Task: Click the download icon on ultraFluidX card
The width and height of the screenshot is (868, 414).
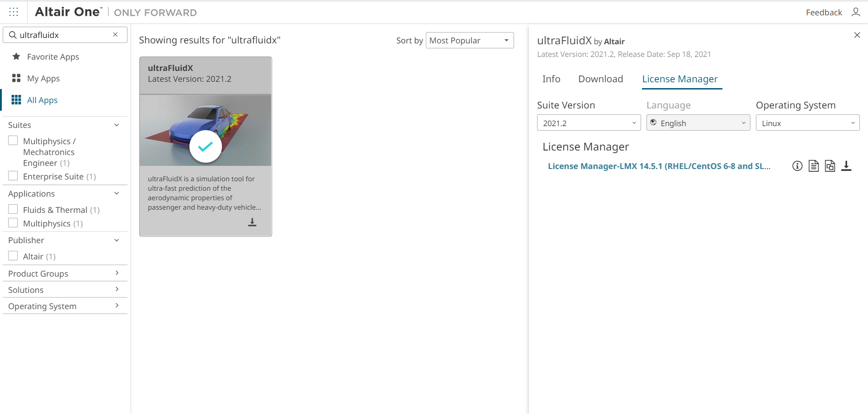Action: 252,222
